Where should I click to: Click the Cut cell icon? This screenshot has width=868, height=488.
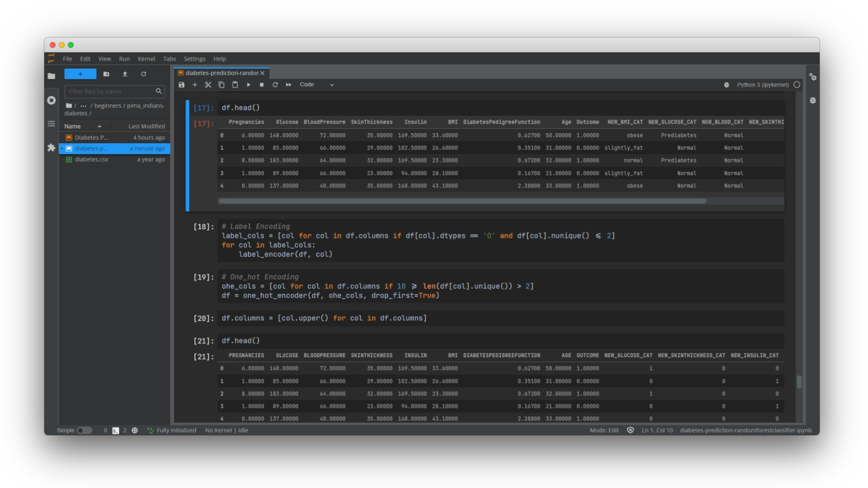point(208,84)
